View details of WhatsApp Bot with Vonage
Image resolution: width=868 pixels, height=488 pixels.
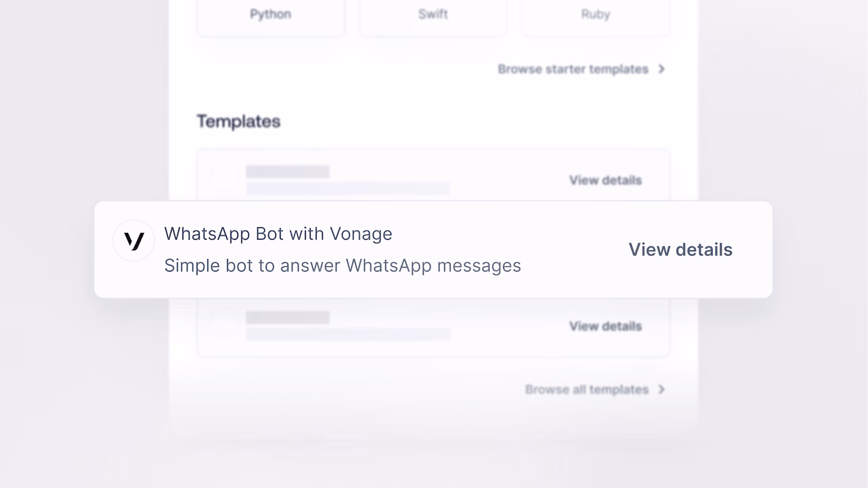coord(680,250)
